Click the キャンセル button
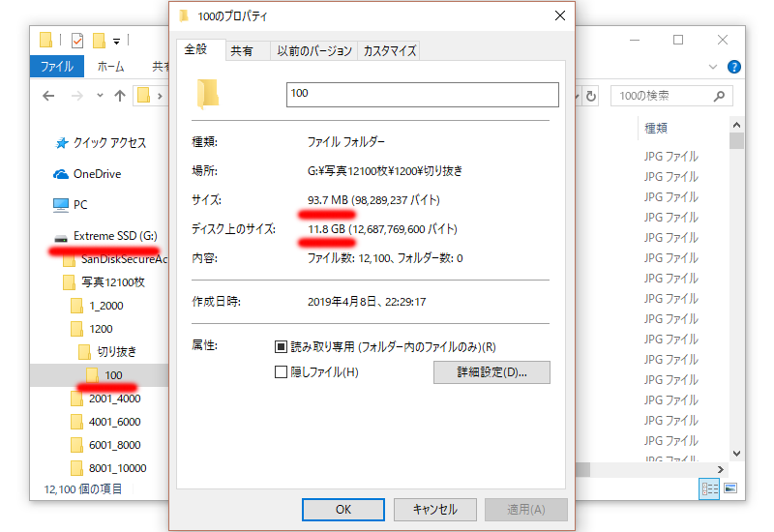This screenshot has height=532, width=774. click(434, 510)
